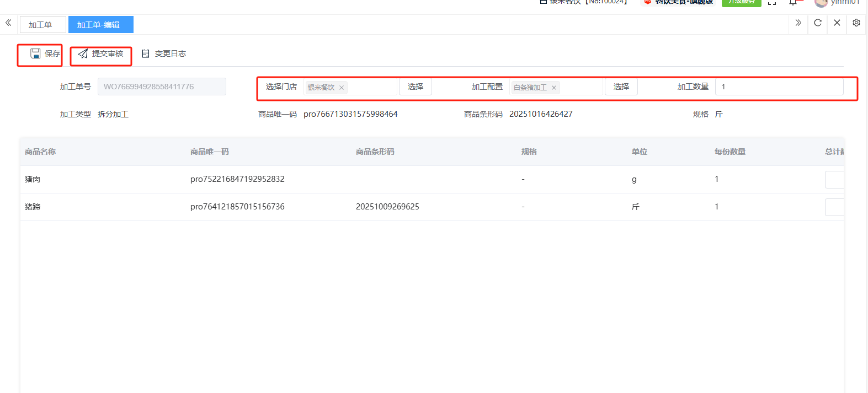This screenshot has height=393, width=868.
Task: Open the settings gear icon
Action: [856, 23]
